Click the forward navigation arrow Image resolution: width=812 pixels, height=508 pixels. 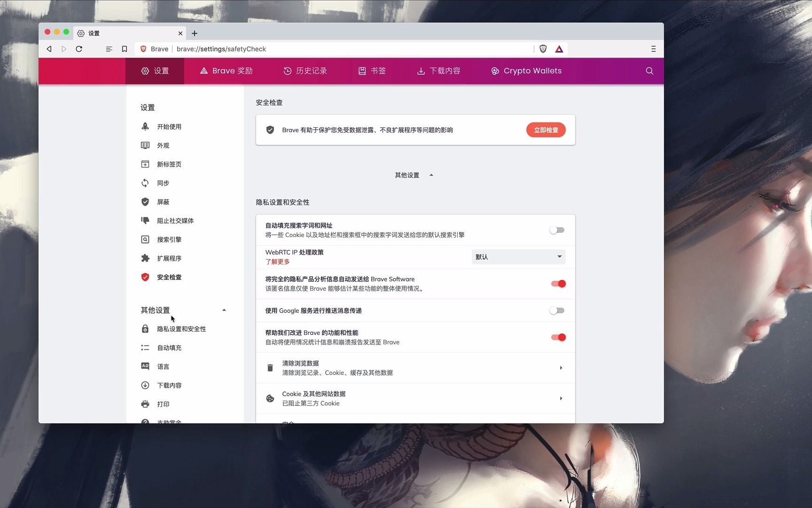[64, 49]
